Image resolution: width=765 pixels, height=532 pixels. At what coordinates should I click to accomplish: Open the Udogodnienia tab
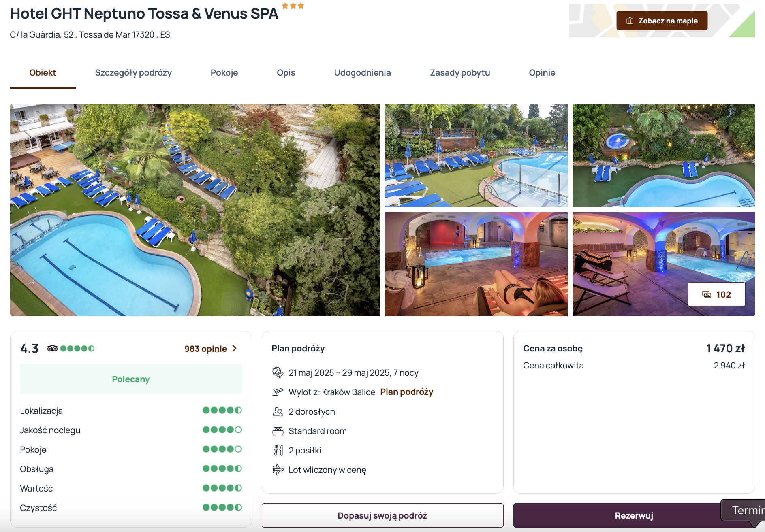(362, 73)
